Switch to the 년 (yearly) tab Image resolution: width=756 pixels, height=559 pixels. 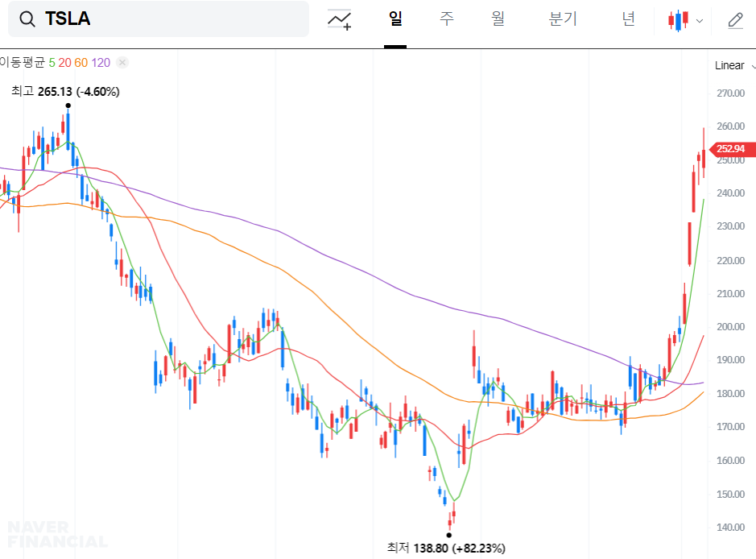(628, 19)
